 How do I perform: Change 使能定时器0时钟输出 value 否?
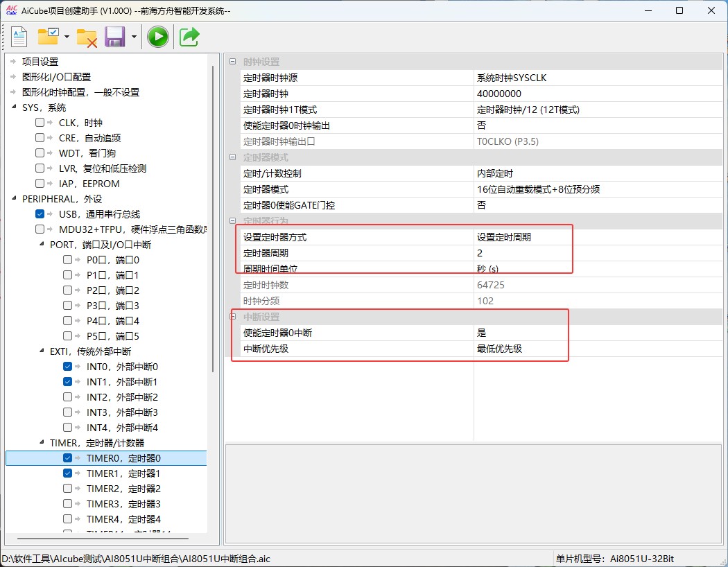(x=598, y=125)
